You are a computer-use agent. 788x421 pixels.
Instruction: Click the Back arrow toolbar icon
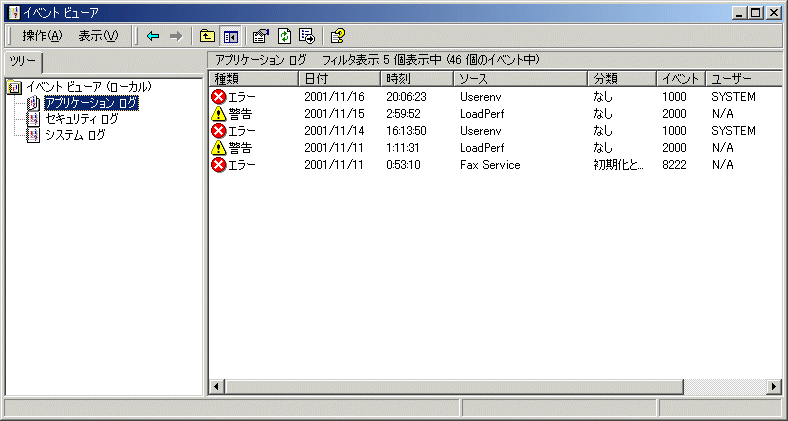pyautogui.click(x=153, y=36)
